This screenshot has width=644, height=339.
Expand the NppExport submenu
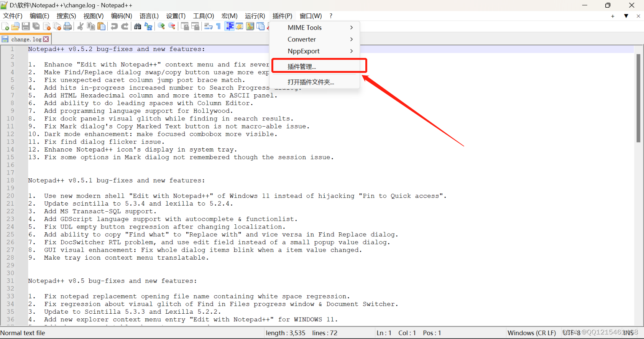tap(315, 51)
